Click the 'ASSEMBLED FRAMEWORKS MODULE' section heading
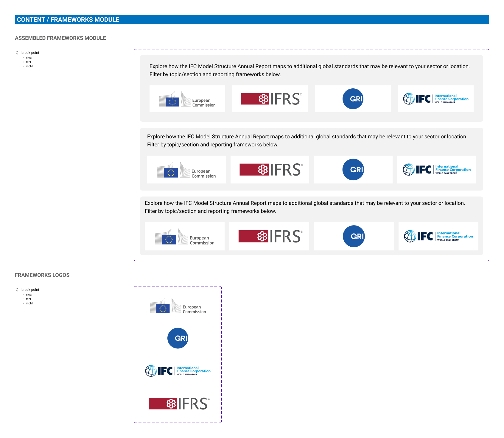Image resolution: width=504 pixels, height=438 pixels. click(60, 38)
